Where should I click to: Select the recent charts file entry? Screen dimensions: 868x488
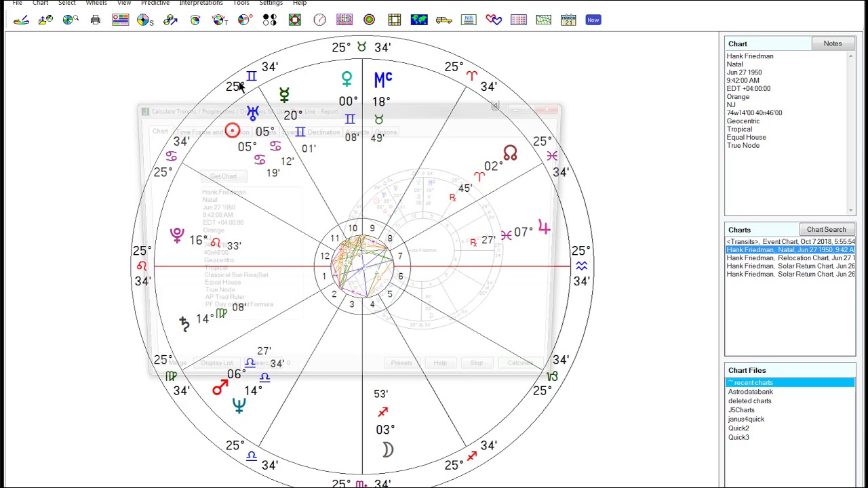click(x=790, y=382)
